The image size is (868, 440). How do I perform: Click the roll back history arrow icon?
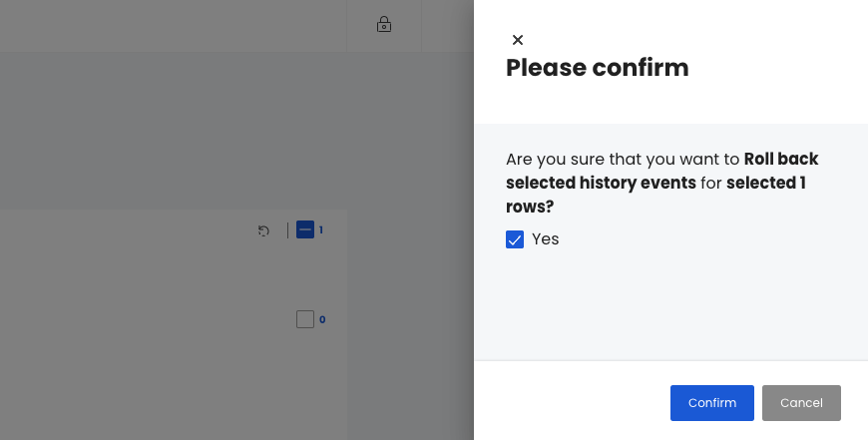point(263,230)
